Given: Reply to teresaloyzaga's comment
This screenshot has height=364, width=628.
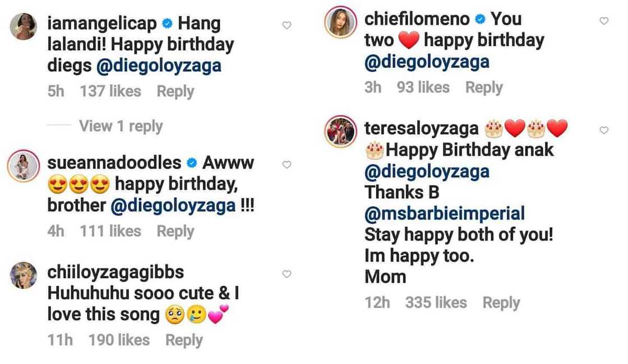Looking at the screenshot, I should click(x=501, y=302).
